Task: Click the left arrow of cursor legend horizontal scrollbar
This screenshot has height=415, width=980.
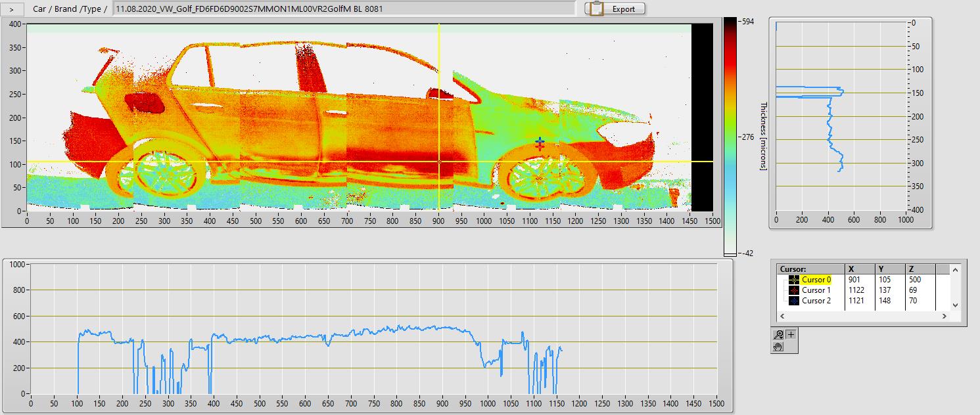Action: pyautogui.click(x=782, y=316)
